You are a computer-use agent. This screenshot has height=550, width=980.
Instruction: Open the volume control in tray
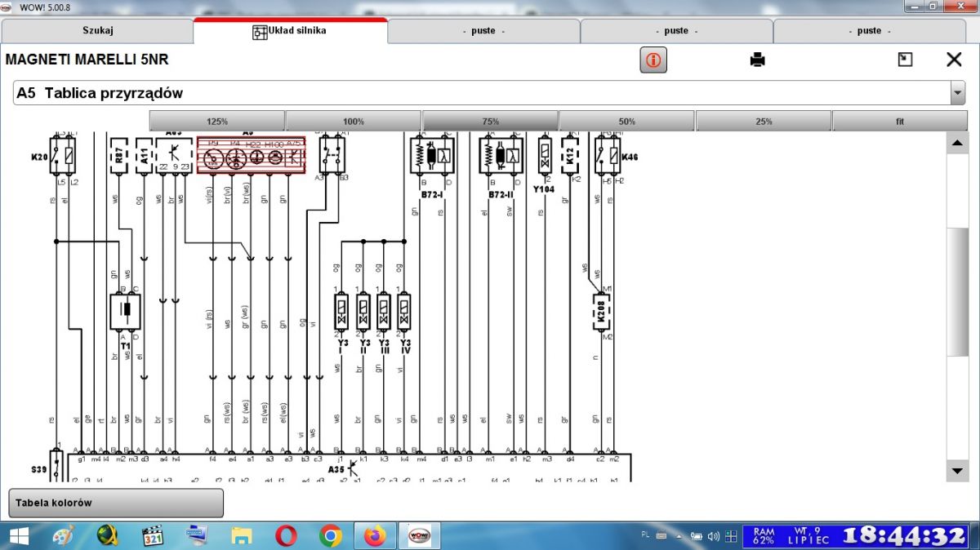click(714, 536)
